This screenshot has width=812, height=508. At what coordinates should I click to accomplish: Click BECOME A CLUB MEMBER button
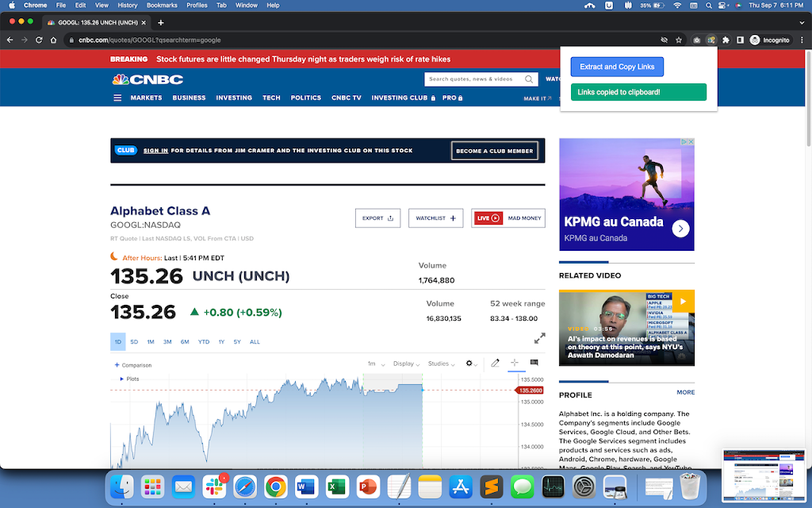click(495, 151)
